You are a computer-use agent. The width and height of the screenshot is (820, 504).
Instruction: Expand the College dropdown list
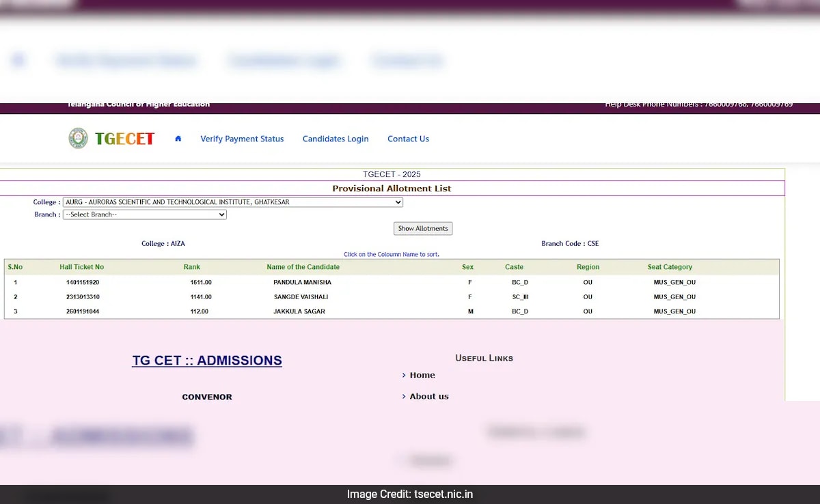coord(232,202)
